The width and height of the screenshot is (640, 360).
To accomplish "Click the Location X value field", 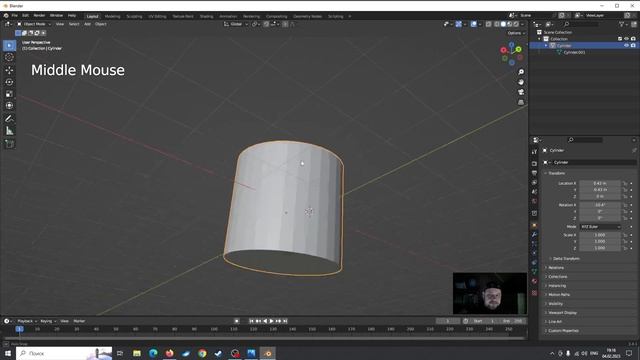I will pos(600,183).
